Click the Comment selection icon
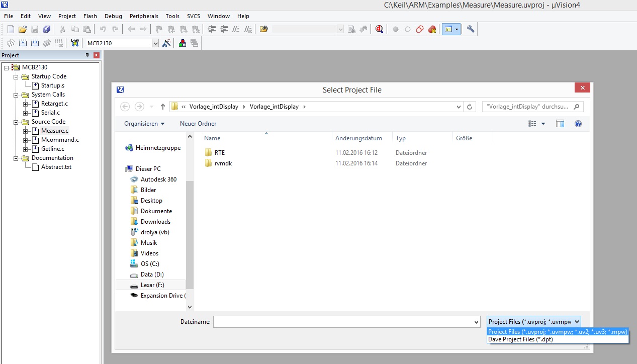 coord(235,29)
